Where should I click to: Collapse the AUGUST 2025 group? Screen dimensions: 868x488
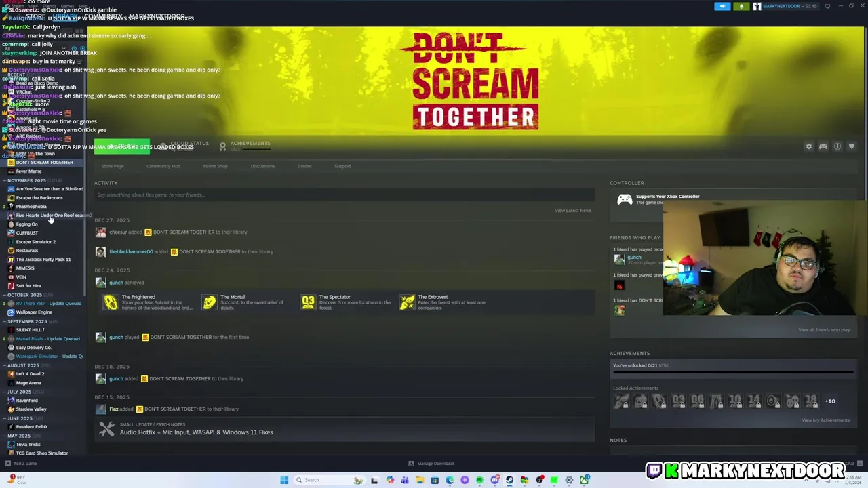tap(5, 365)
